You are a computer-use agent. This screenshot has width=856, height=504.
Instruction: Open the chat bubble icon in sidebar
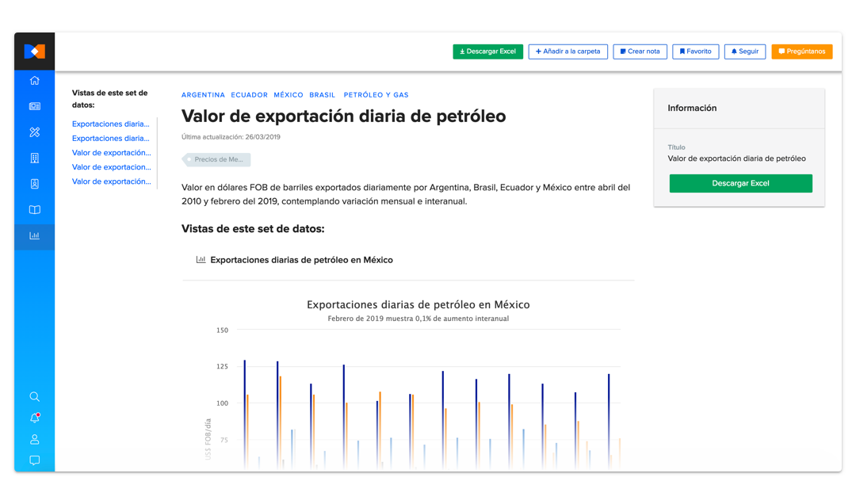click(x=34, y=460)
